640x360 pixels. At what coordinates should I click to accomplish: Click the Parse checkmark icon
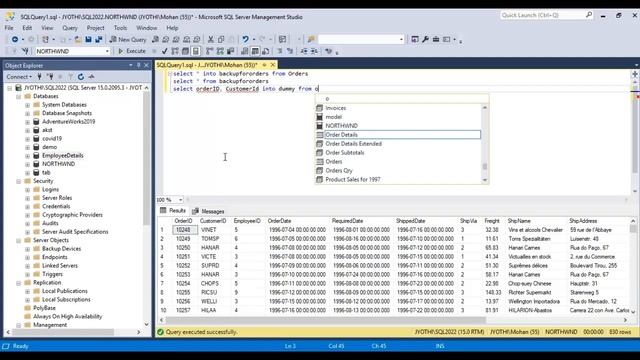pyautogui.click(x=164, y=51)
